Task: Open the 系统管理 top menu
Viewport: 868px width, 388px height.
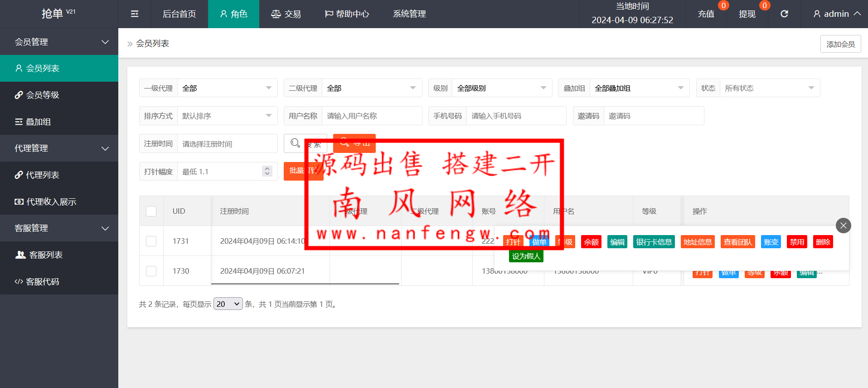Action: [x=409, y=14]
